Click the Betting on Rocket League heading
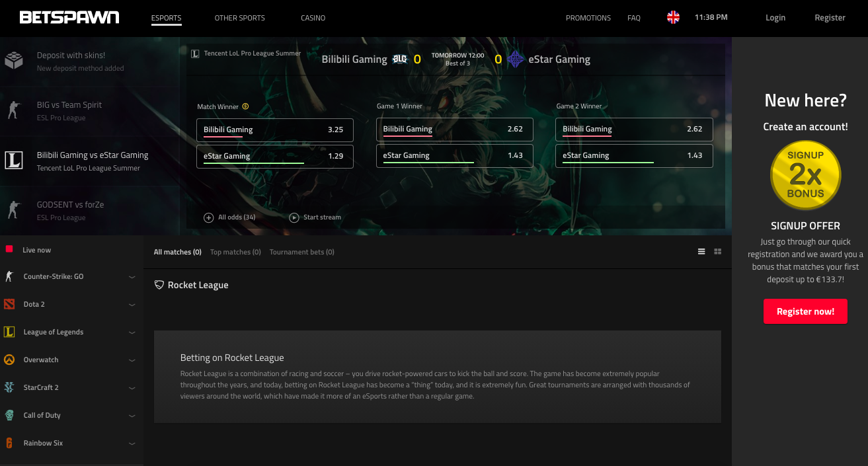Image resolution: width=868 pixels, height=466 pixels. [x=232, y=358]
